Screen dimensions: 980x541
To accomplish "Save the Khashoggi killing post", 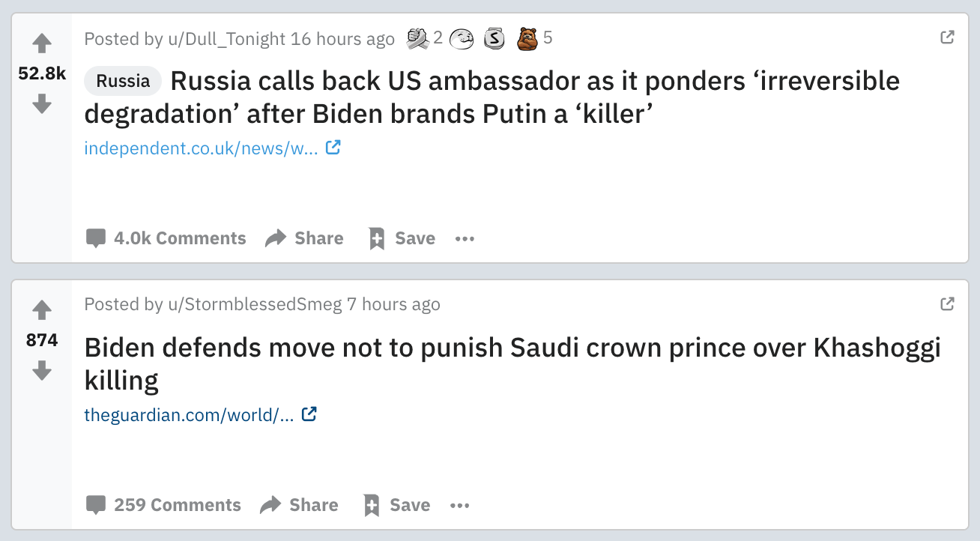I will point(396,506).
